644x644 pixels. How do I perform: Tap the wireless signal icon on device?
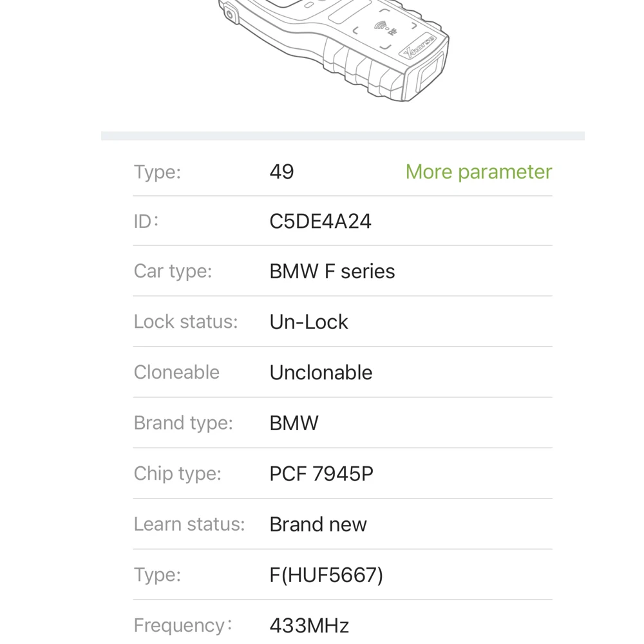click(x=382, y=26)
